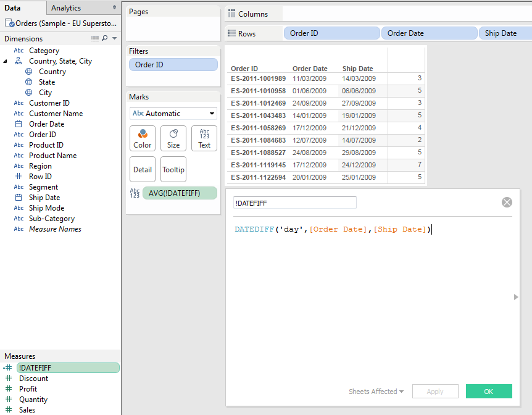Click the calendar icon beside Order Date field
This screenshot has height=415, width=532.
[19, 124]
